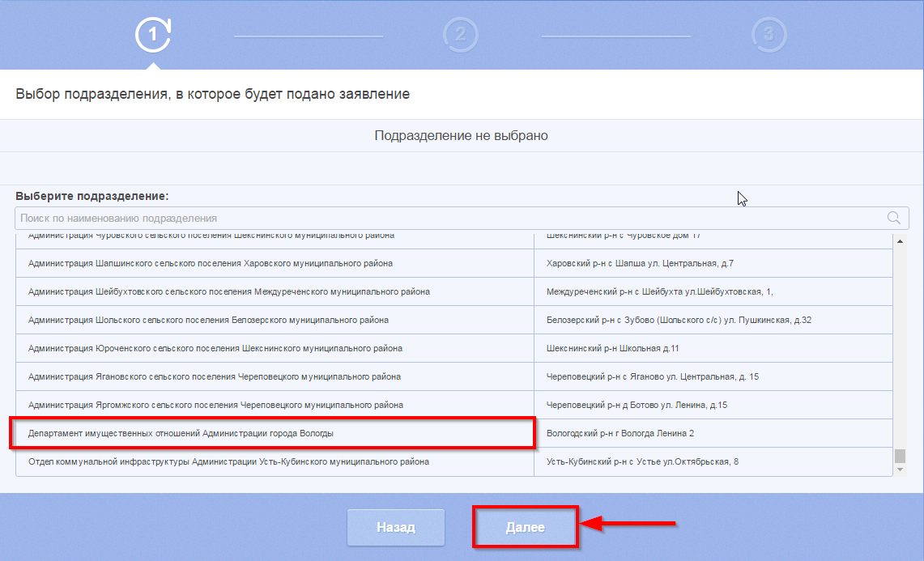The width and height of the screenshot is (924, 561).
Task: Select Администрация Юроченского сельского поселения row
Action: click(x=215, y=348)
